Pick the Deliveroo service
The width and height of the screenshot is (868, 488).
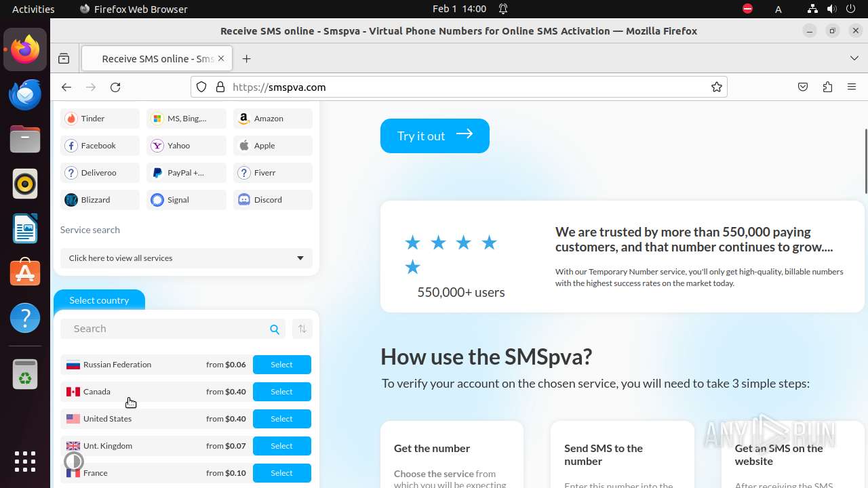pos(100,173)
